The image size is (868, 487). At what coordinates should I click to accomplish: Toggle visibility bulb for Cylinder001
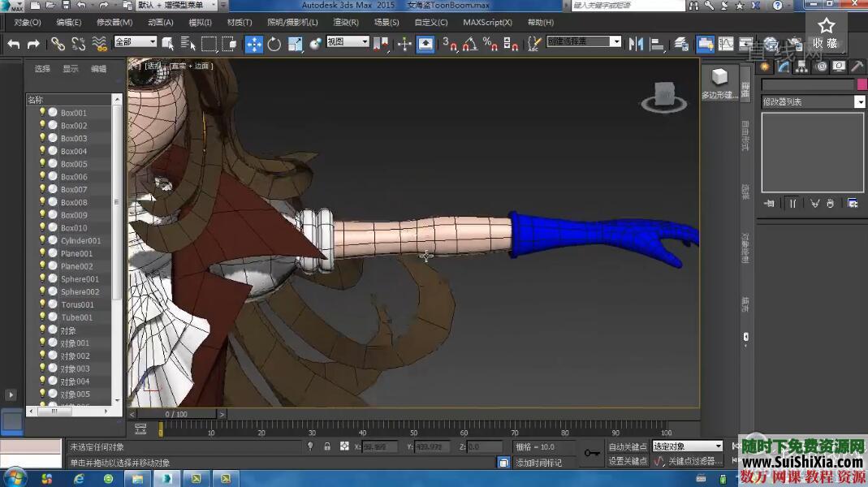coord(42,240)
